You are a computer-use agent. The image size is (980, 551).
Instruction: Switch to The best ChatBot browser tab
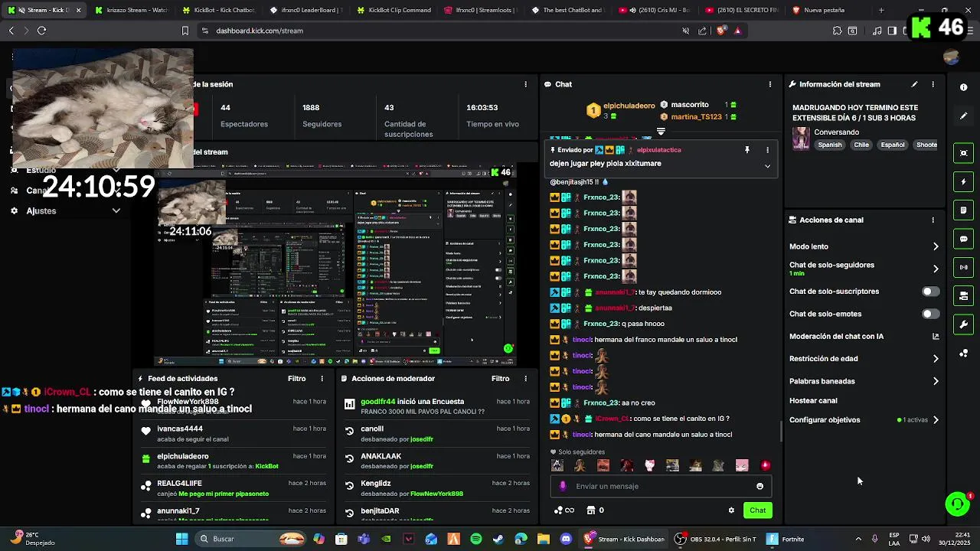point(567,10)
